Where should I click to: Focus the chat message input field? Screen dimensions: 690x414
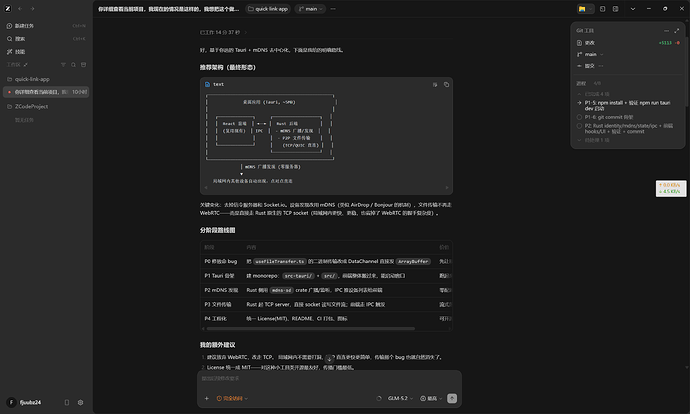329,379
